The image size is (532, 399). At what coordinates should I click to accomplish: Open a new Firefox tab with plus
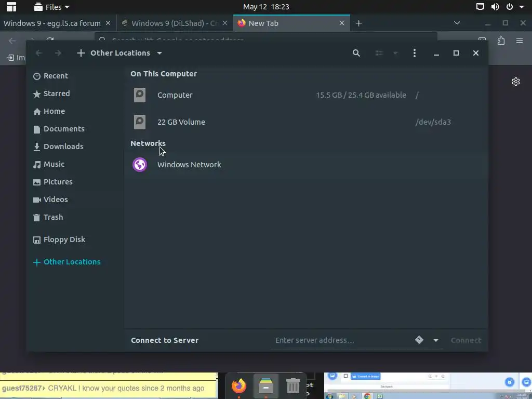[x=358, y=23]
